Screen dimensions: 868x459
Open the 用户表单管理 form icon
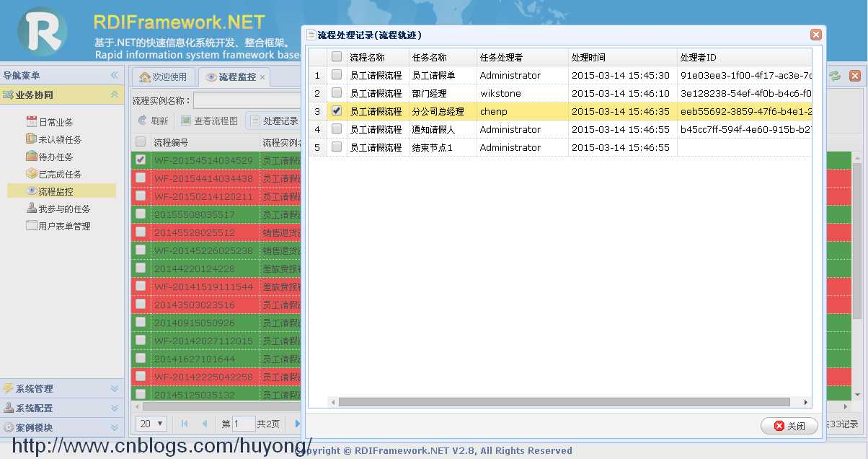(x=32, y=226)
